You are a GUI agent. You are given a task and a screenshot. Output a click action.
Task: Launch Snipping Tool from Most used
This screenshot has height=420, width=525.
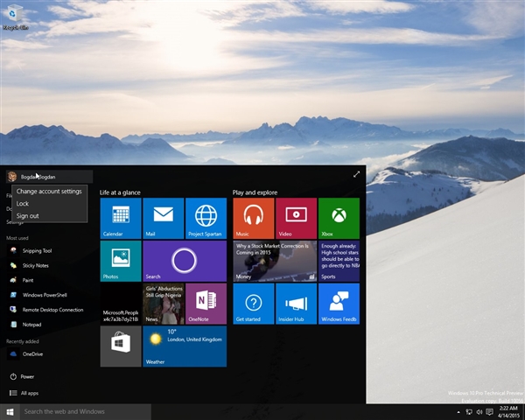[x=36, y=250]
